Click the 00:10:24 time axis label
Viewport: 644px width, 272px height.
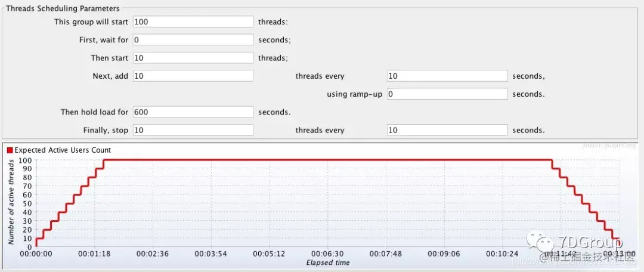503,254
